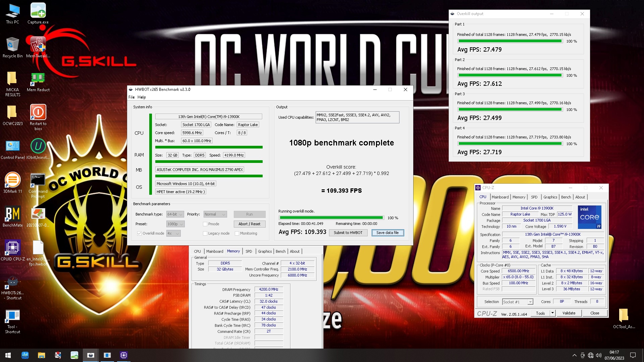Show hidden system tray icons
Image resolution: width=644 pixels, height=362 pixels.
tap(574, 355)
